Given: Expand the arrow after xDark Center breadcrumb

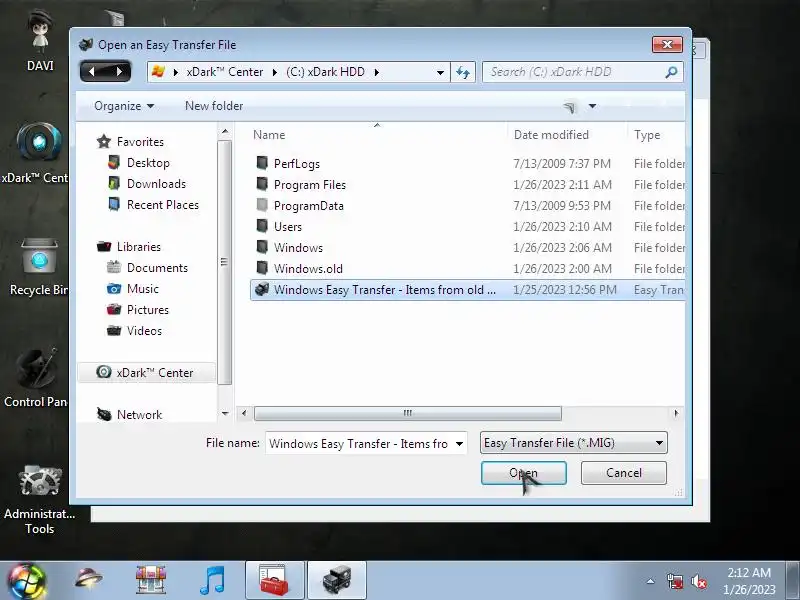Looking at the screenshot, I should point(274,72).
